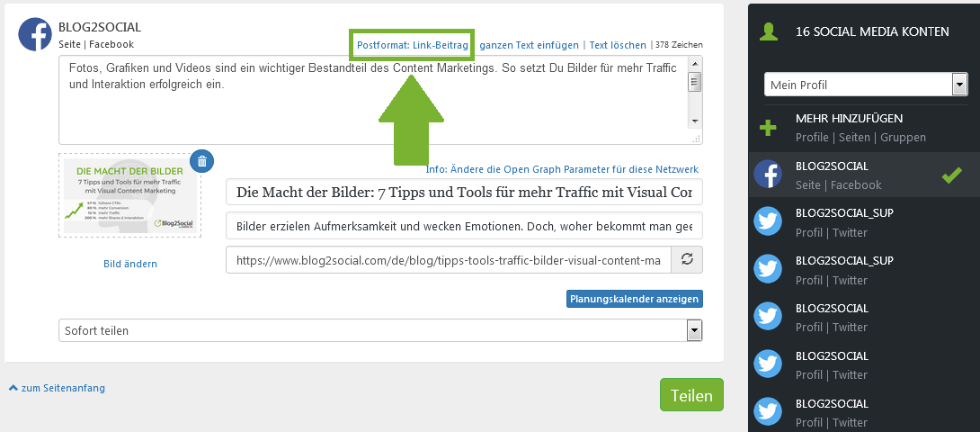980x432 pixels.
Task: Click the Die Macht der Bilder preview thumbnail
Action: click(x=130, y=195)
